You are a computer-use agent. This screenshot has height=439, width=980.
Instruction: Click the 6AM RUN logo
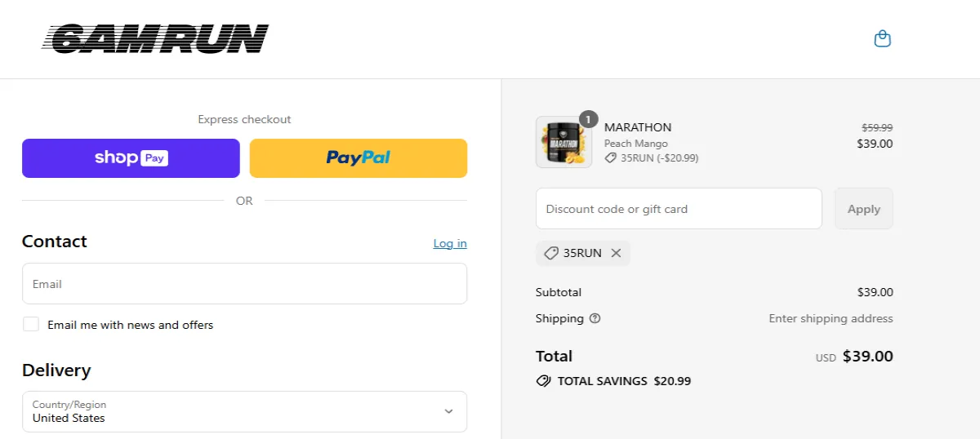pyautogui.click(x=155, y=38)
